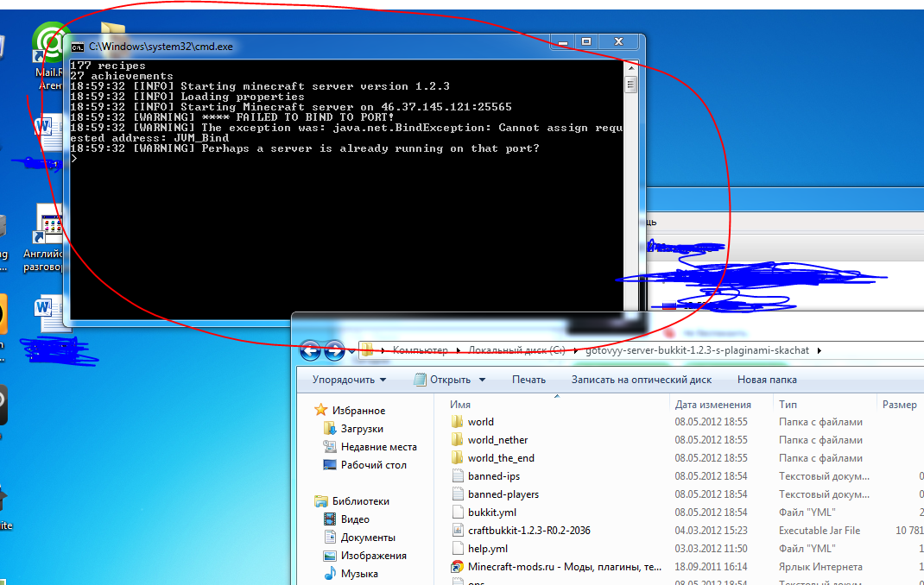Click the date 08.05.2012 18:55 of world
Screen dimensions: 924x585
click(711, 422)
